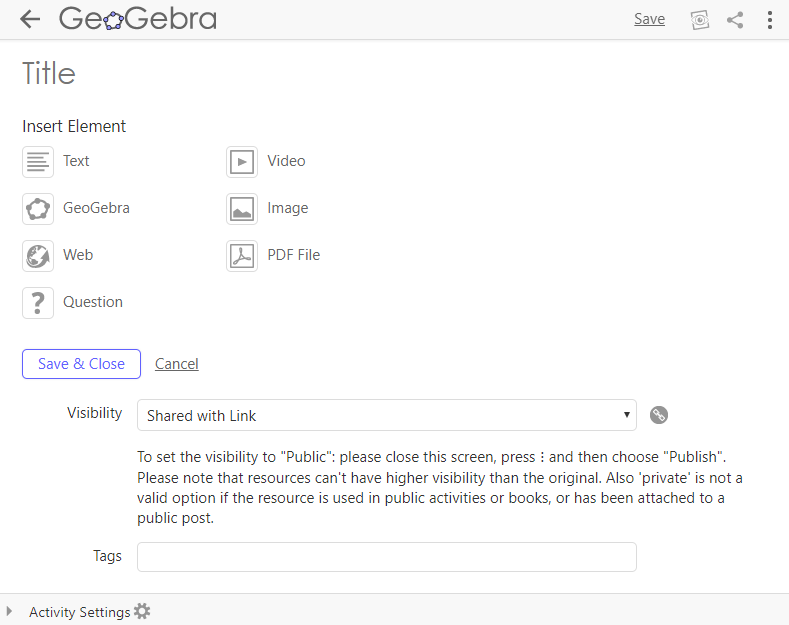Open the share icon in header
Screen dimensions: 789x625
(735, 20)
